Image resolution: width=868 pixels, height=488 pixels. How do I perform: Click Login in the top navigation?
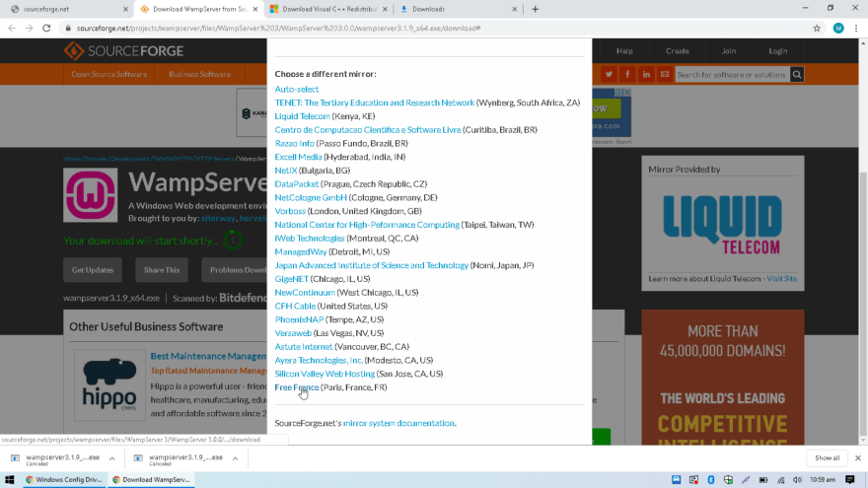pos(778,51)
